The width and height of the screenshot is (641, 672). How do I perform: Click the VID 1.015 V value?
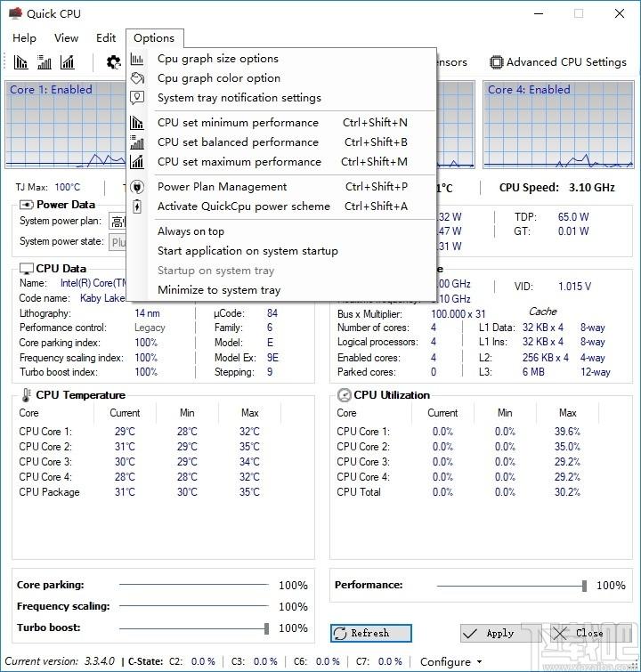click(x=574, y=287)
